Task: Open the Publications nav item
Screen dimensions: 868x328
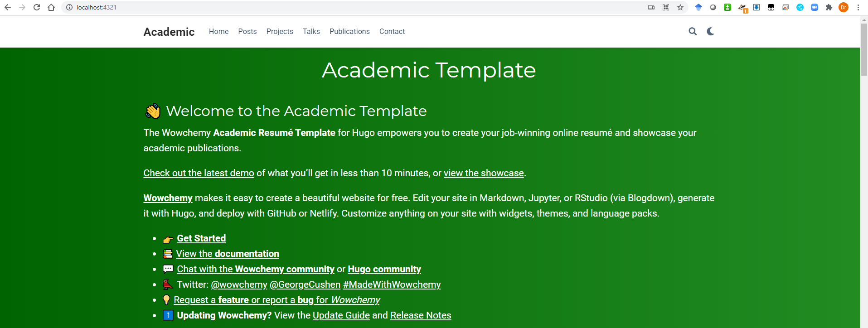Action: [x=349, y=31]
